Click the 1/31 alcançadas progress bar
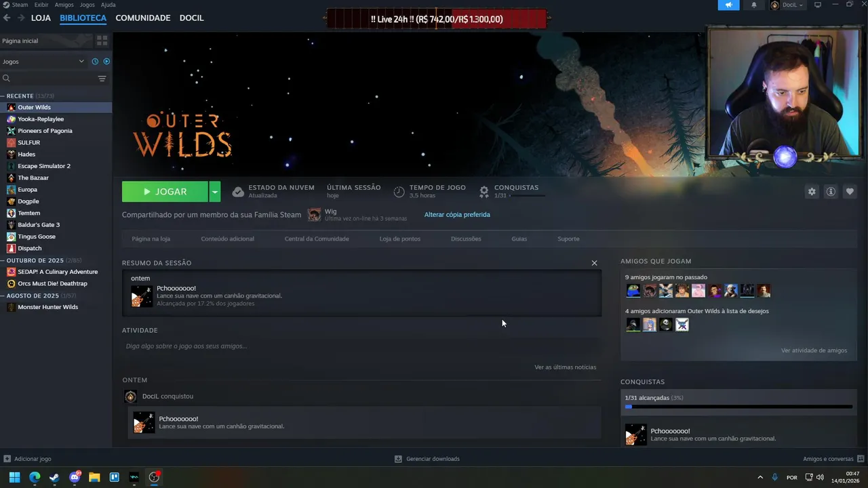868x488 pixels. tap(738, 407)
